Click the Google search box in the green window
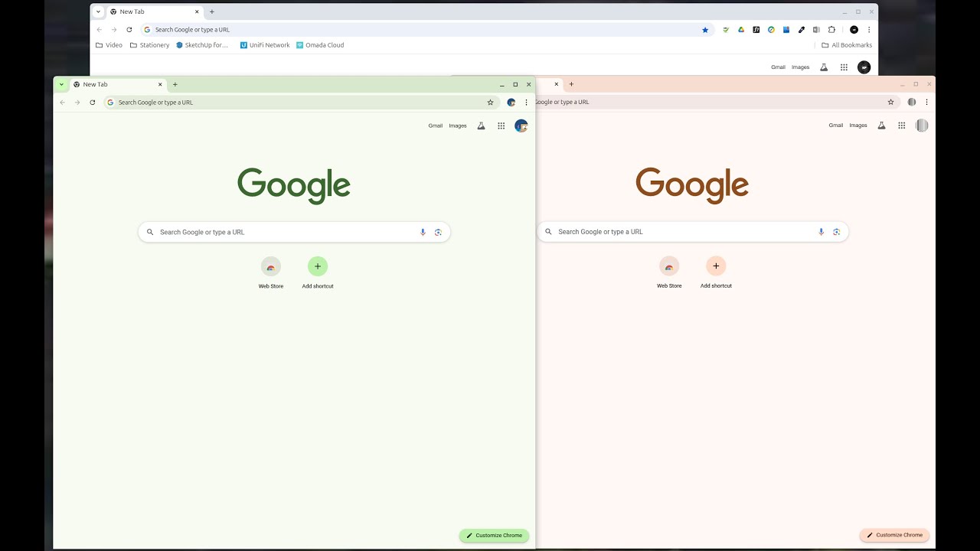The height and width of the screenshot is (551, 980). (294, 232)
